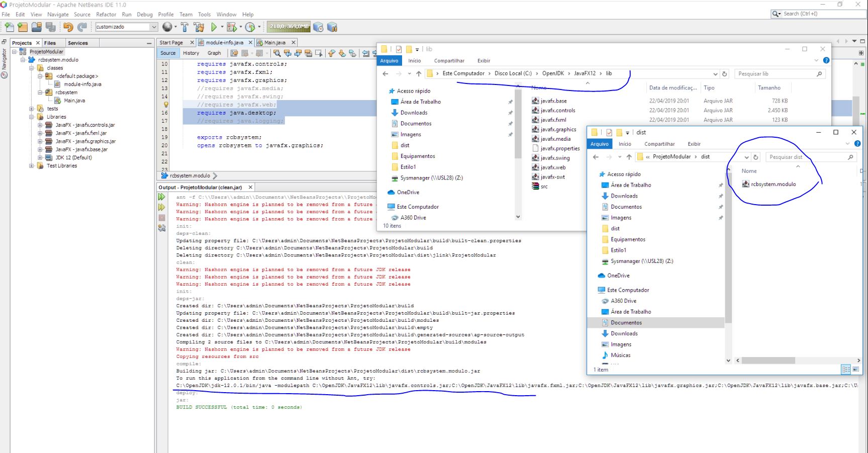This screenshot has width=868, height=453.
Task: Collapse the Libraries tree node
Action: point(32,117)
